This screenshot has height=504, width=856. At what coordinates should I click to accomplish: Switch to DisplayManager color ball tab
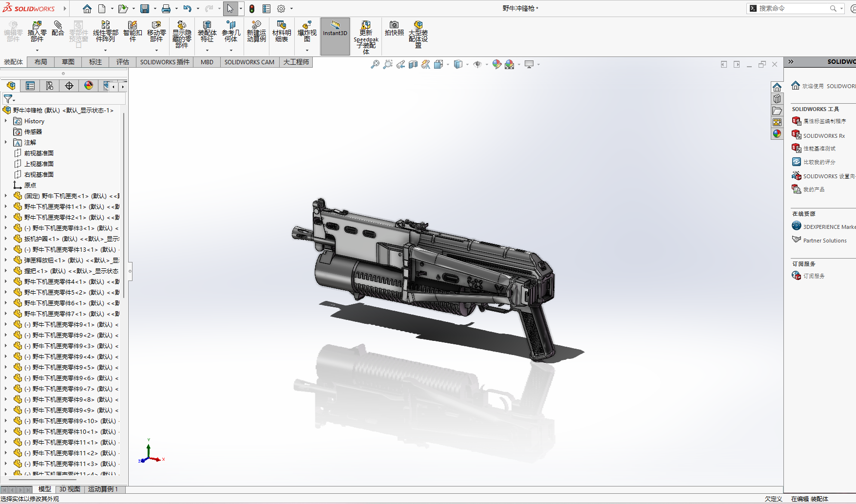89,86
